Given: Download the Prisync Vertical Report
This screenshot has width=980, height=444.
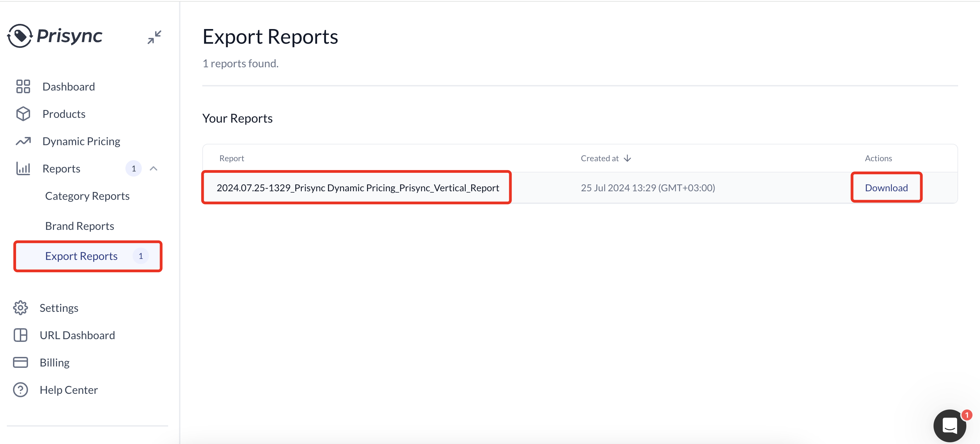Looking at the screenshot, I should coord(886,188).
